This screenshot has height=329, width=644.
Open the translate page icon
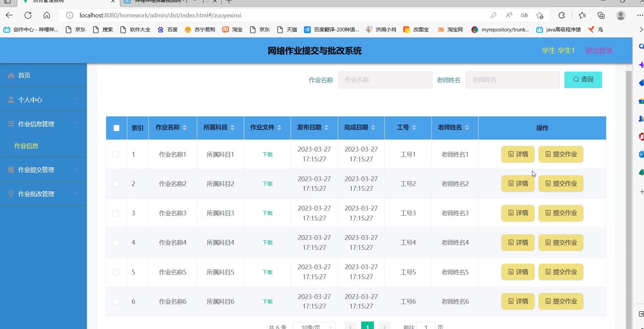[x=524, y=15]
